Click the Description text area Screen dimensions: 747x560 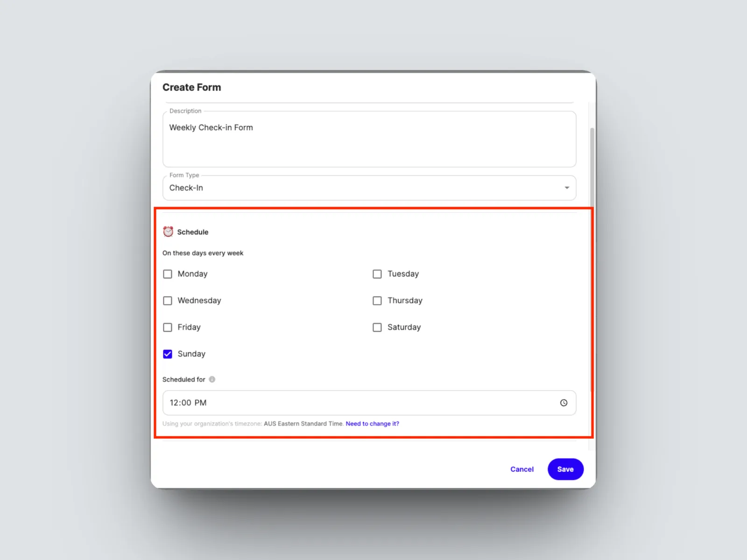(369, 139)
